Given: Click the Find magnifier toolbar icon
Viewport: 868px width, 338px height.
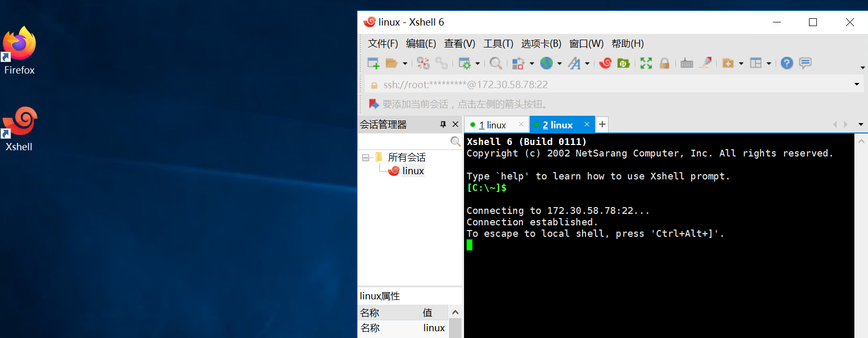Looking at the screenshot, I should [x=496, y=63].
